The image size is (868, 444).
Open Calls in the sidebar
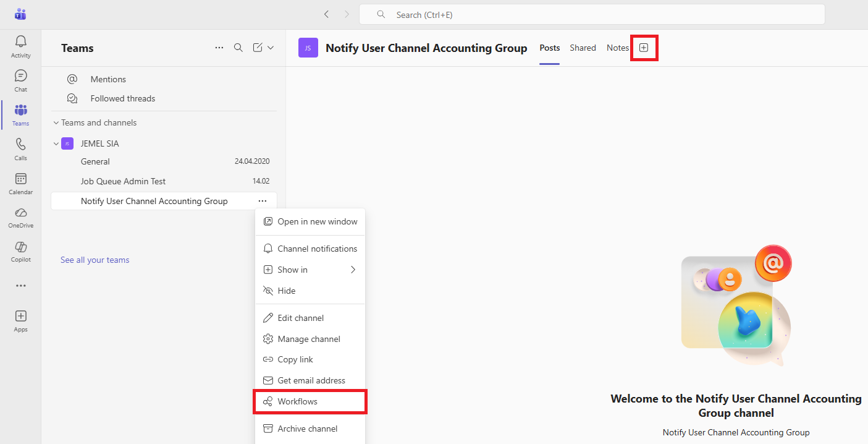tap(20, 149)
